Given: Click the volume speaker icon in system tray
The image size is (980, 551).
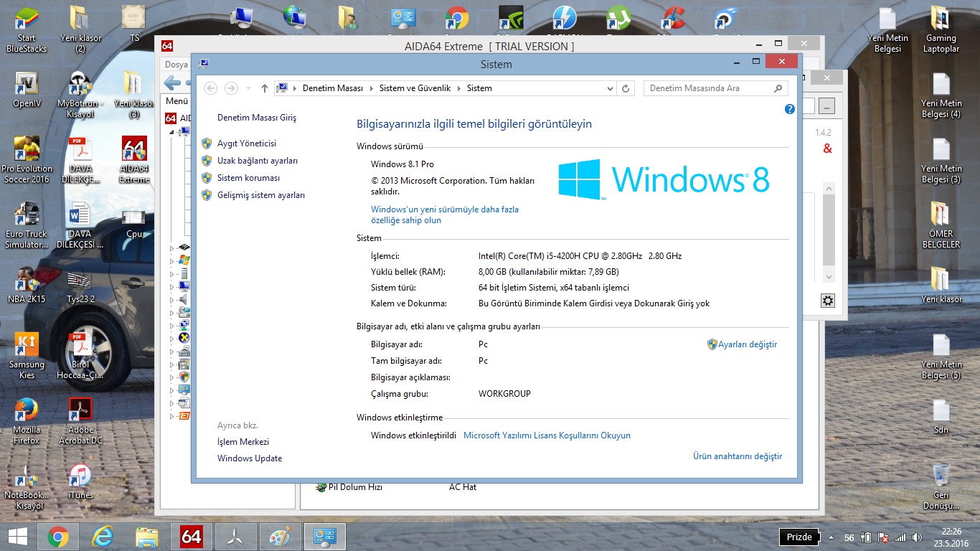Looking at the screenshot, I should [917, 537].
